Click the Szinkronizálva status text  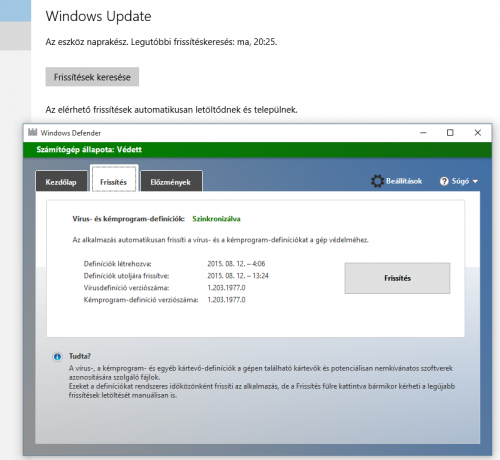216,219
